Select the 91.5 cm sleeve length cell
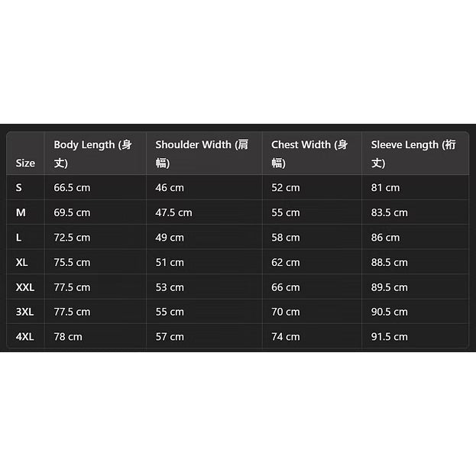Viewport: 476px width, 476px height. coord(389,337)
